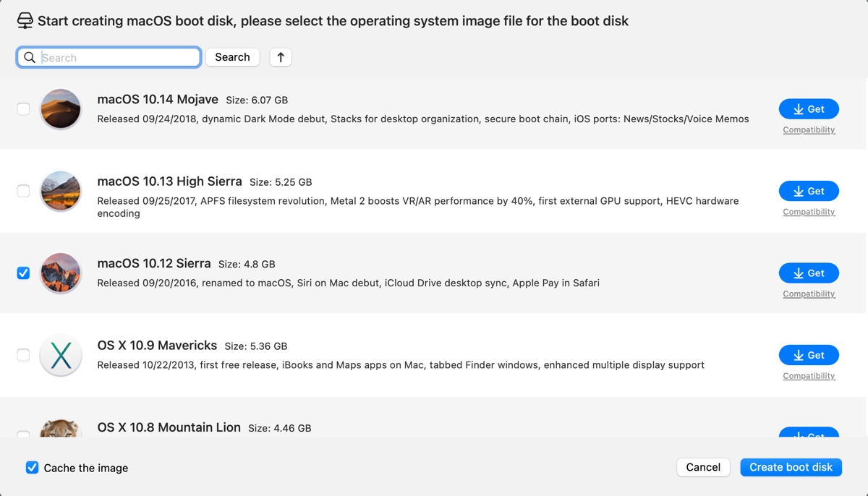Cancel the boot disk creation dialog
Image resolution: width=868 pixels, height=496 pixels.
click(x=703, y=467)
